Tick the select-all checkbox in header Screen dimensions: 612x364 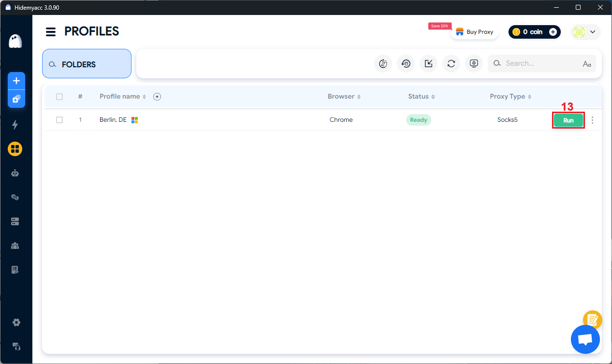[59, 97]
